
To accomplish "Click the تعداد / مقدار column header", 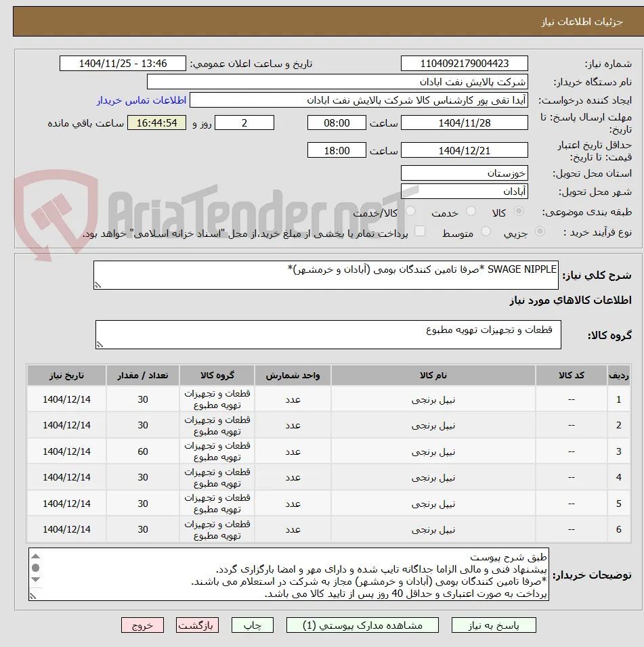I will [142, 375].
